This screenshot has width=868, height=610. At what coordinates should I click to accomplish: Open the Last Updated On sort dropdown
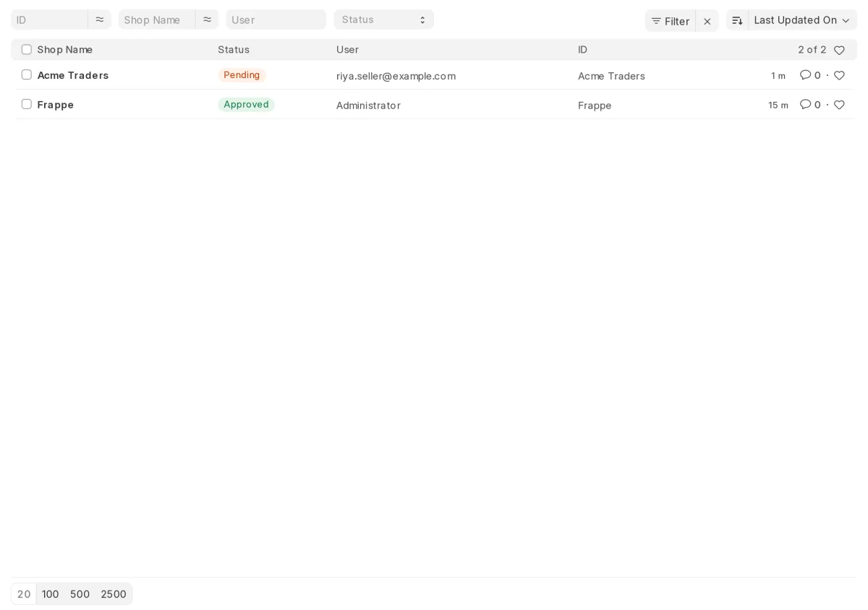tap(802, 20)
